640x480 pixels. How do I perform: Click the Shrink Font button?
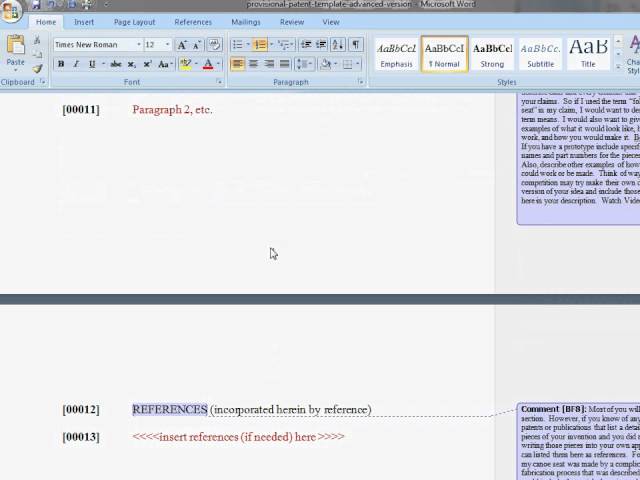197,45
